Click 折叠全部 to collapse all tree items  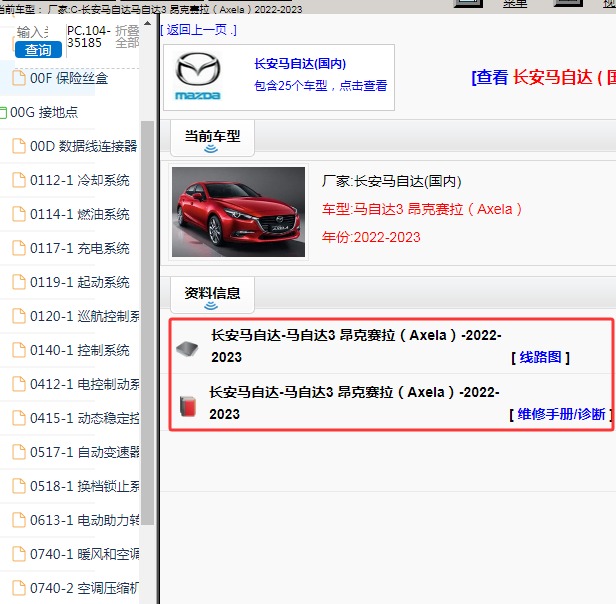tap(127, 37)
